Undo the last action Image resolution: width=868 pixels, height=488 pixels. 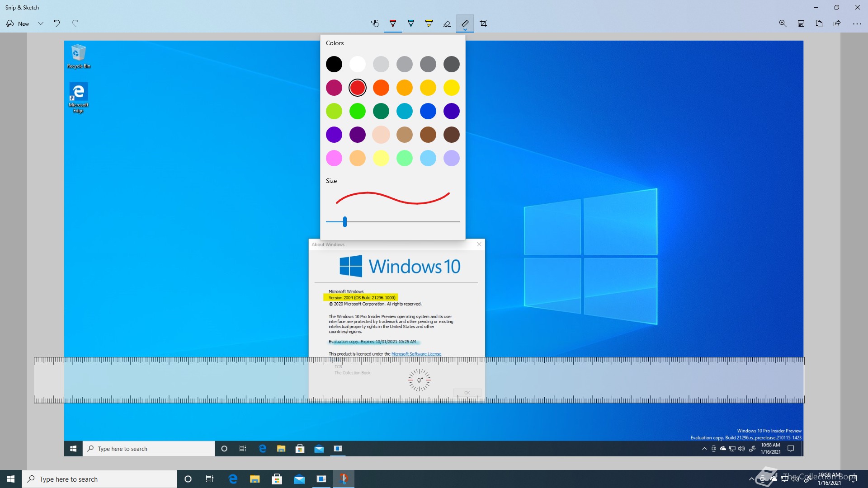[57, 23]
